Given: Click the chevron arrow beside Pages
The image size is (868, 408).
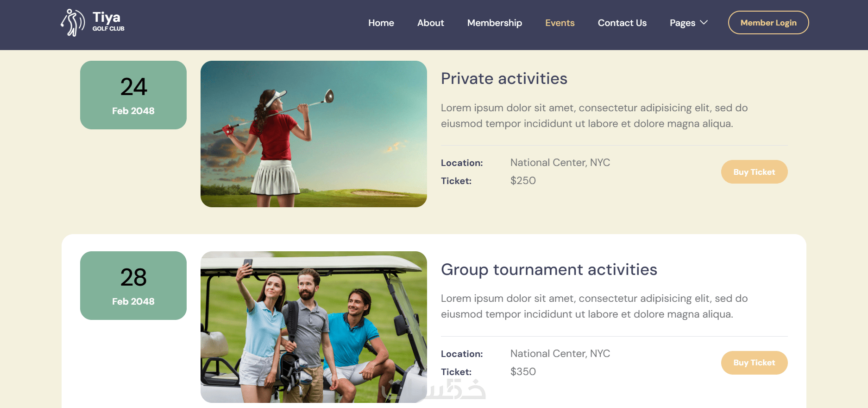Looking at the screenshot, I should (x=704, y=22).
